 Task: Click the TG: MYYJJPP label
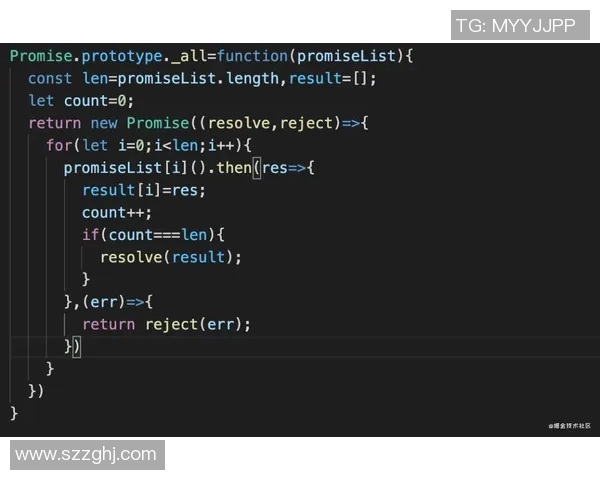coord(520,25)
